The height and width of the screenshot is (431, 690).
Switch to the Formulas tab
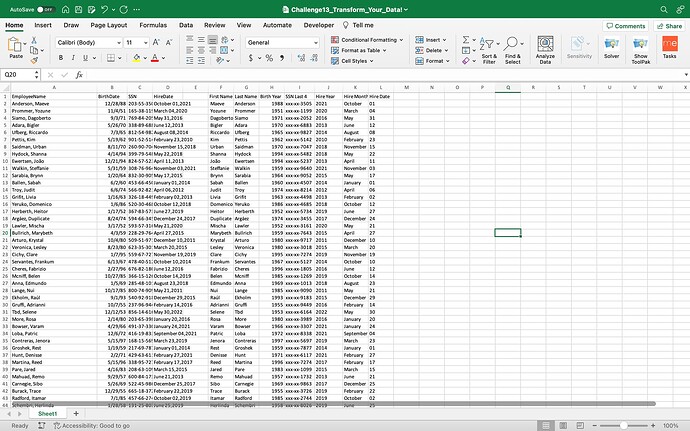pyautogui.click(x=153, y=25)
